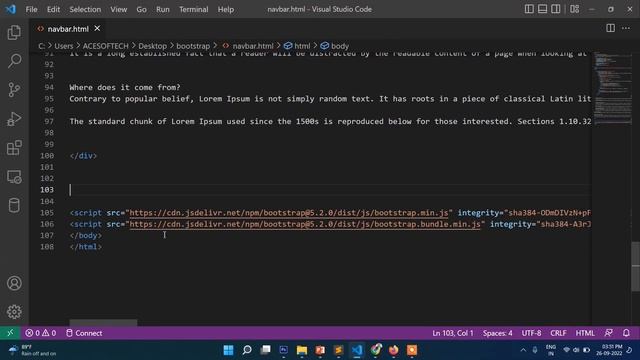Expand the html breadcrumb symbol
This screenshot has height=360, width=640.
point(297,46)
